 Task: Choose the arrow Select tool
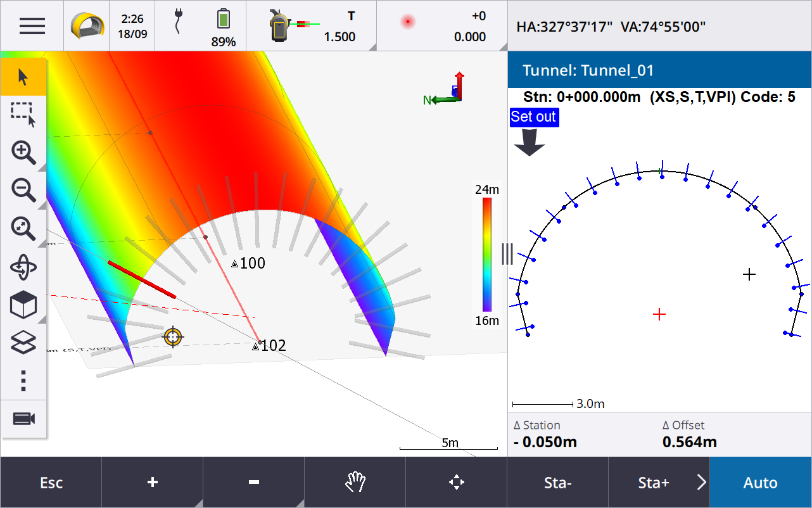point(23,77)
